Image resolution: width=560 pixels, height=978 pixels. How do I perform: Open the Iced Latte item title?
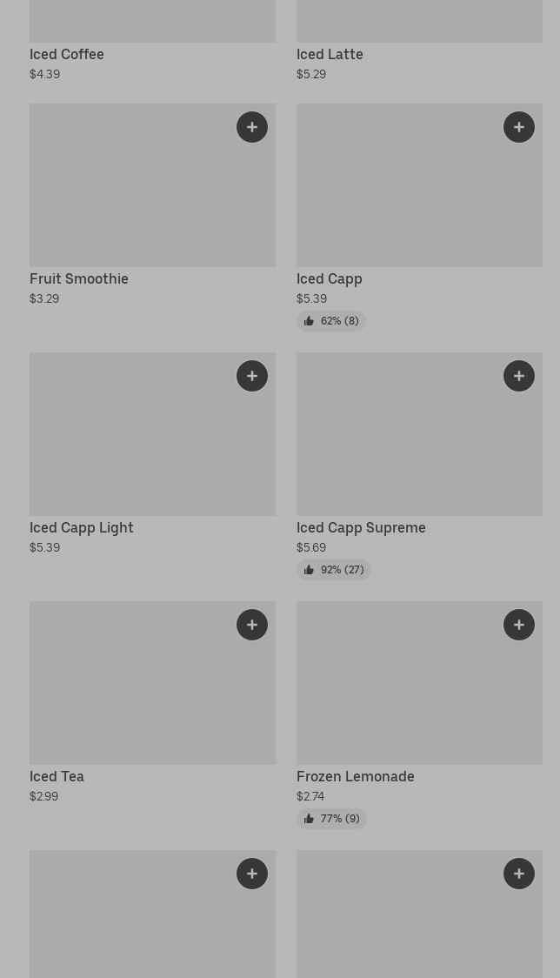click(x=330, y=54)
